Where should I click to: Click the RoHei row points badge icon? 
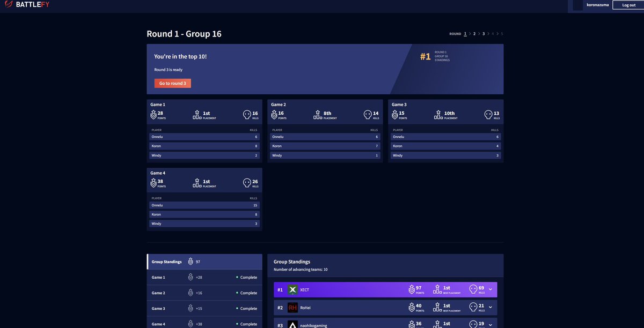tap(412, 308)
